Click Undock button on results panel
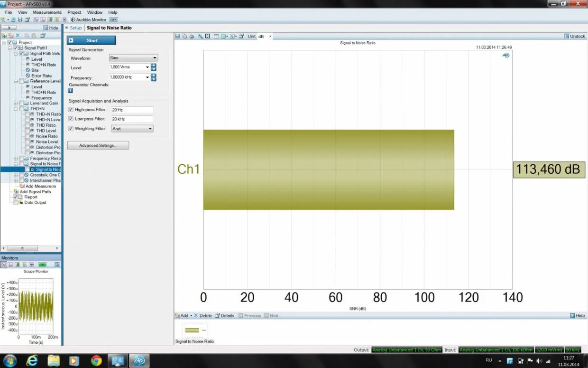The height and width of the screenshot is (368, 588). tap(575, 36)
